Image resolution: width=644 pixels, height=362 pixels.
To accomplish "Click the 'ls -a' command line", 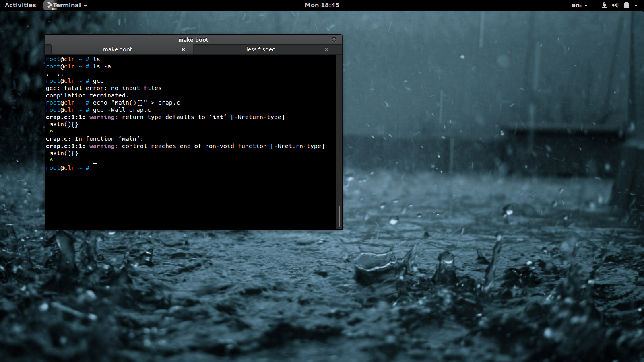I will tap(102, 66).
